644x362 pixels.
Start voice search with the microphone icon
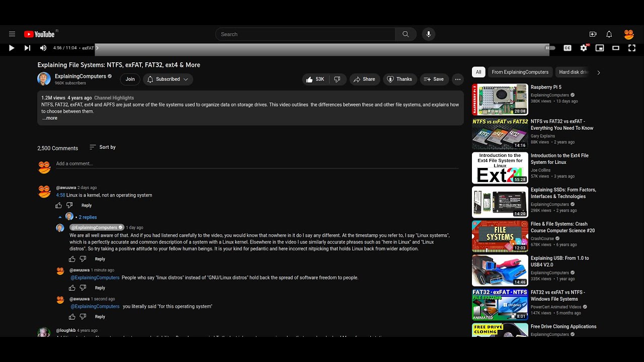pos(429,34)
